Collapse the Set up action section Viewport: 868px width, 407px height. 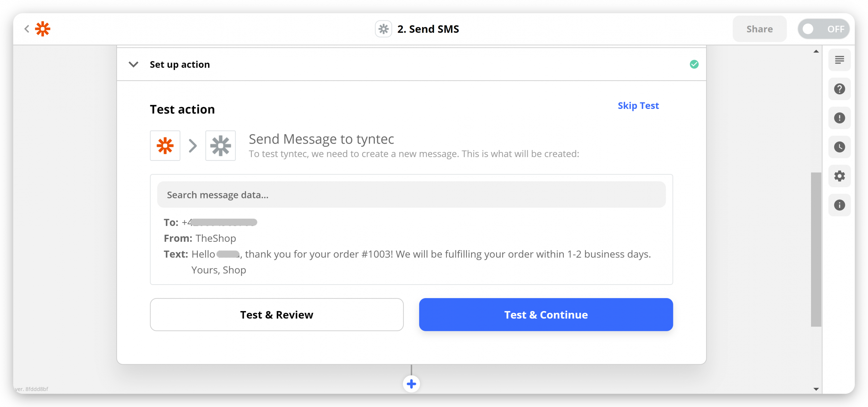[134, 64]
